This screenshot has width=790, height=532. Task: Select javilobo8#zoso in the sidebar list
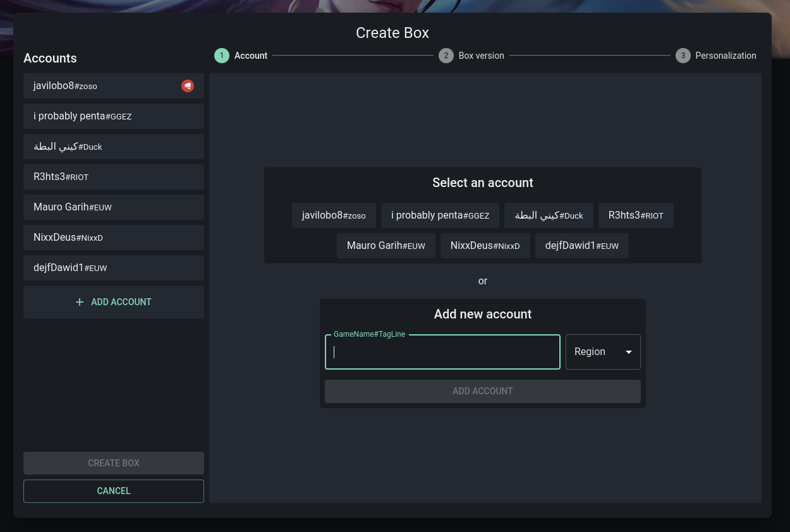(101, 86)
